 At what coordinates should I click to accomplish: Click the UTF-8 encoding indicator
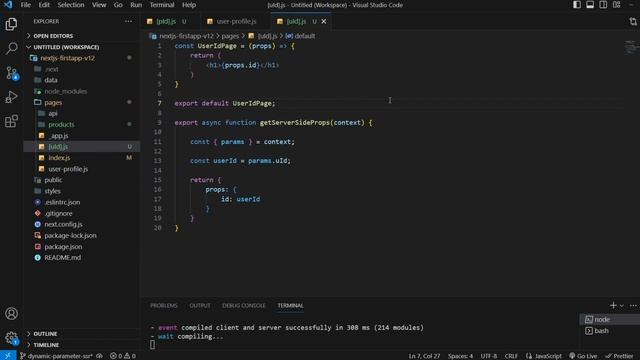tap(489, 356)
